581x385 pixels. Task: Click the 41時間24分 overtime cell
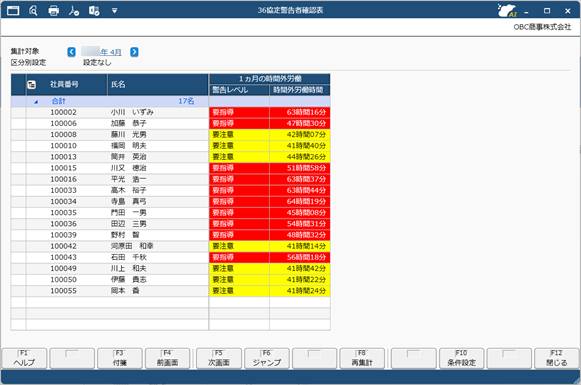tap(300, 291)
